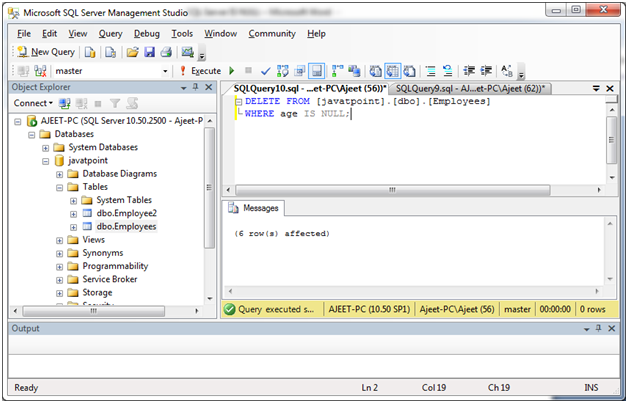This screenshot has height=403, width=628.
Task: Select the dbo.Employees table
Action: click(x=126, y=227)
